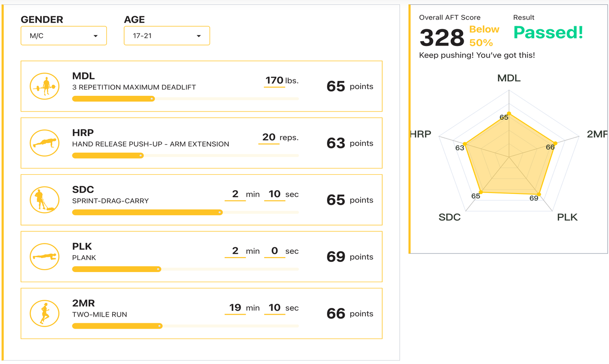Select the MDL deadlift exercise icon
The width and height of the screenshot is (609, 364).
click(44, 86)
